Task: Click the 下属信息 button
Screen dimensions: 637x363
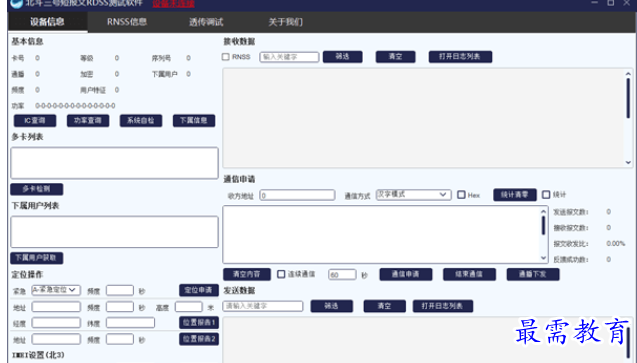Action: click(194, 121)
